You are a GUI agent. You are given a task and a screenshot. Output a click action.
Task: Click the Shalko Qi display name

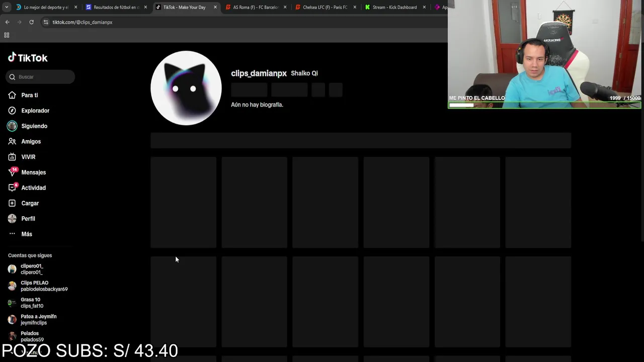304,73
